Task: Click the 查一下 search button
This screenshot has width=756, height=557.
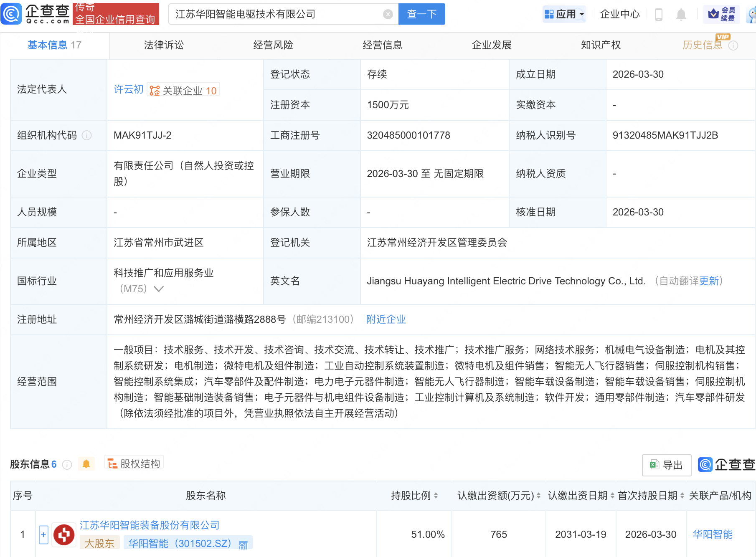Action: point(421,14)
